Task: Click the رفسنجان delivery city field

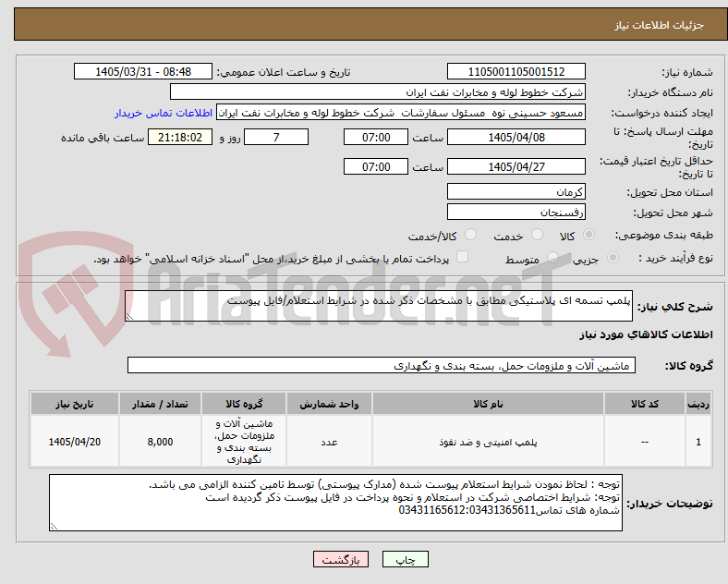Action: point(516,213)
